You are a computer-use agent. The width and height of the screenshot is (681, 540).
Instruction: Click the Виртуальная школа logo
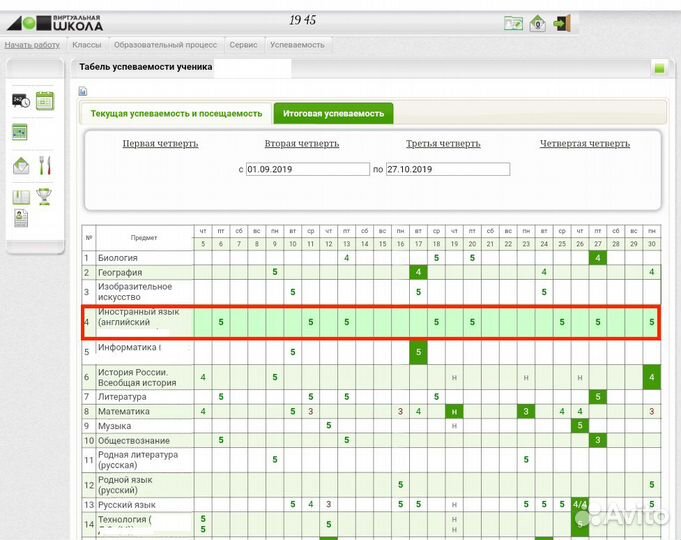click(55, 23)
